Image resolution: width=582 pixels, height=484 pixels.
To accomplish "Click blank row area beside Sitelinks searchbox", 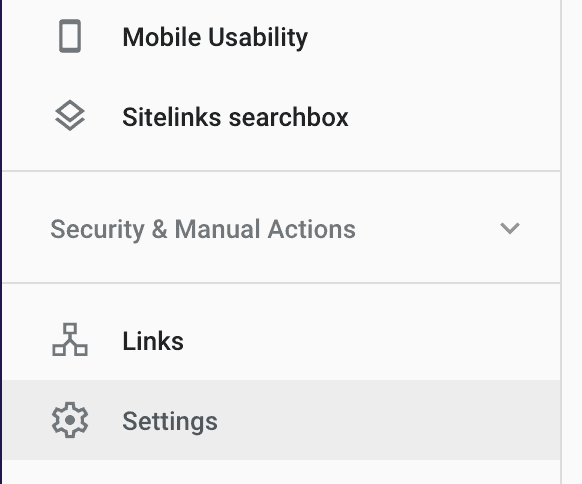I will (x=453, y=117).
